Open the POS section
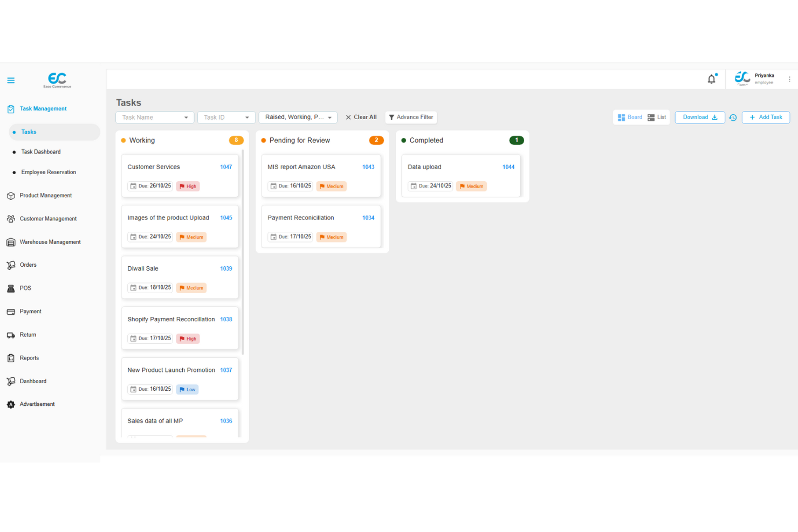Image resolution: width=798 pixels, height=532 pixels. pos(25,288)
